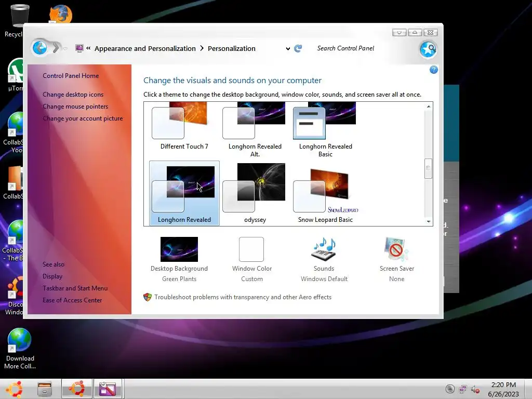The image size is (532, 399).
Task: Open Change desktop icons link
Action: (x=73, y=95)
